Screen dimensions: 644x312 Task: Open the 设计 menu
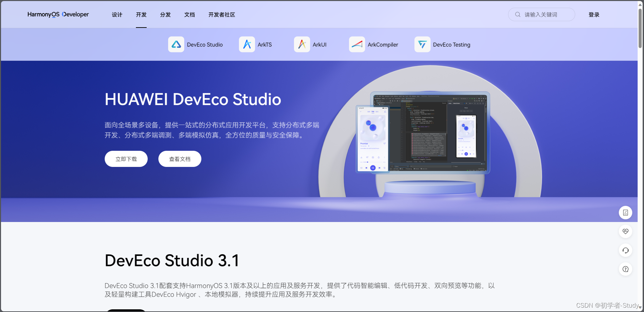click(x=117, y=15)
